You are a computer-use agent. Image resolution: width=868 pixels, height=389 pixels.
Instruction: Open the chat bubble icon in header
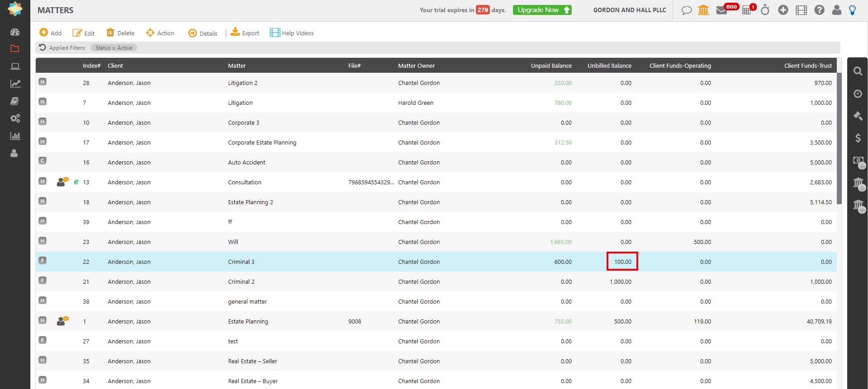pos(686,10)
